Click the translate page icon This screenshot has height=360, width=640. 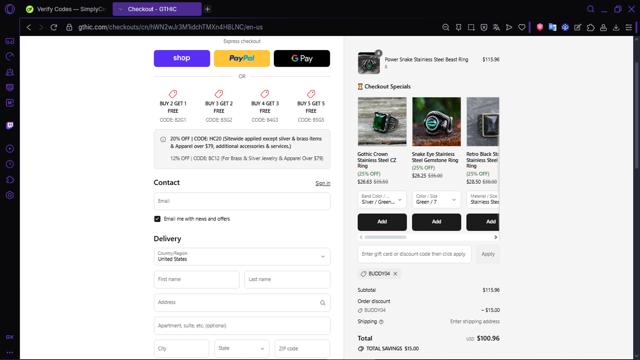point(496,27)
